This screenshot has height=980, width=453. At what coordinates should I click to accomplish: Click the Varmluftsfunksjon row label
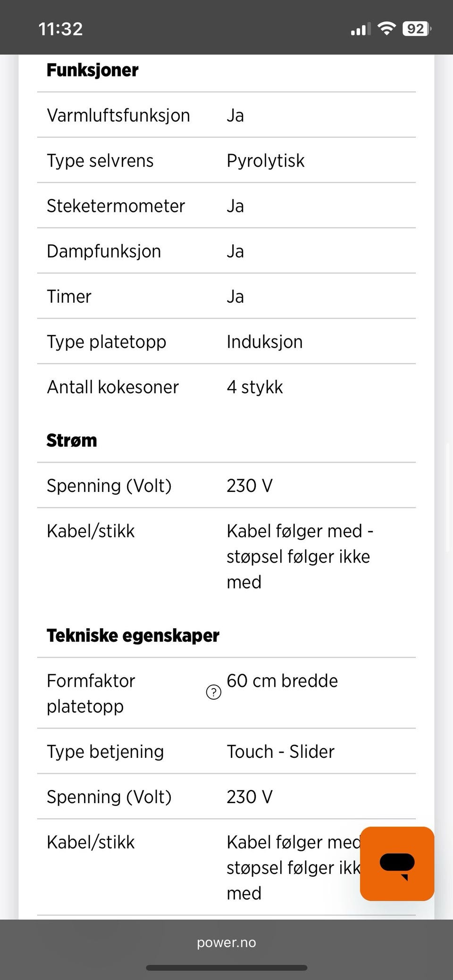pyautogui.click(x=118, y=115)
